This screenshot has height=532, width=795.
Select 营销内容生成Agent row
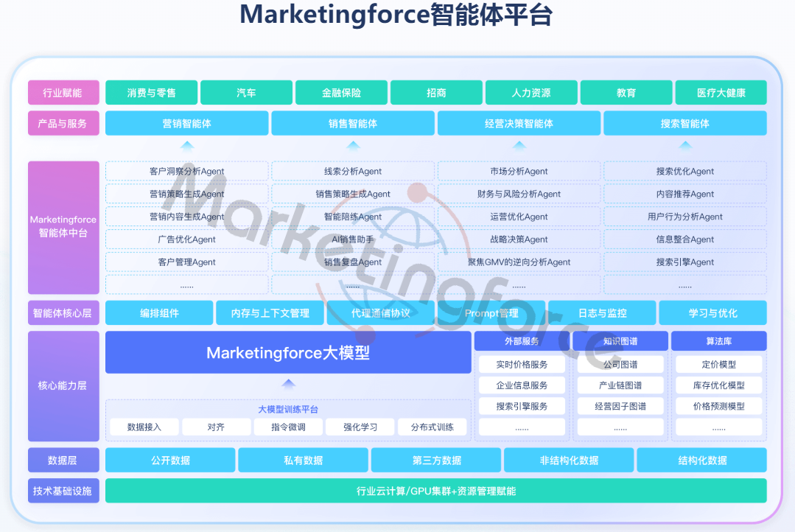[186, 217]
